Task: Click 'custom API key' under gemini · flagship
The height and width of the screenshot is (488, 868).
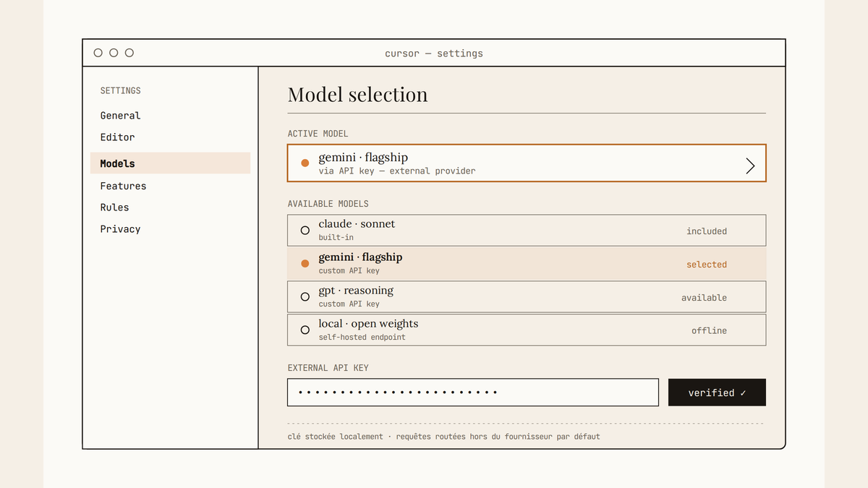Action: (349, 270)
